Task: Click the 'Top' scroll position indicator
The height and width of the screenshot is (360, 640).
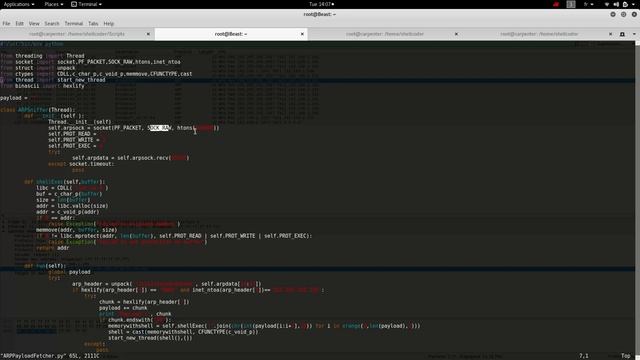Action: [x=626, y=356]
